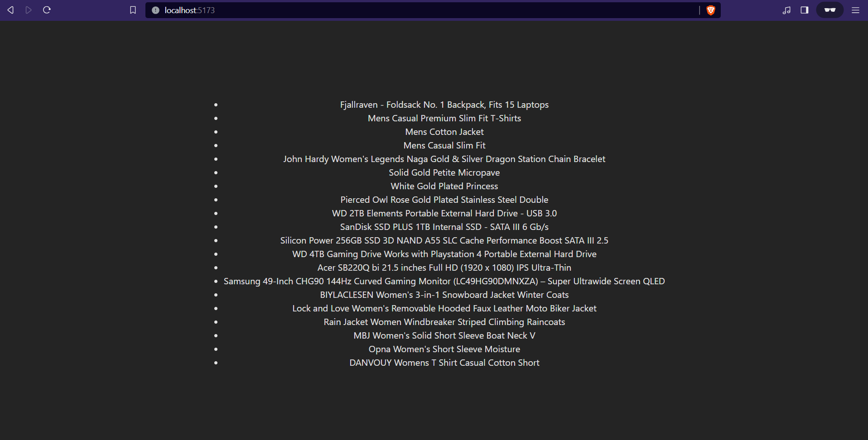Screen dimensions: 868x440
Task: Select 'BIYLACLESEN Women's 3-in-1 Snowboard Jacket'
Action: (444, 295)
